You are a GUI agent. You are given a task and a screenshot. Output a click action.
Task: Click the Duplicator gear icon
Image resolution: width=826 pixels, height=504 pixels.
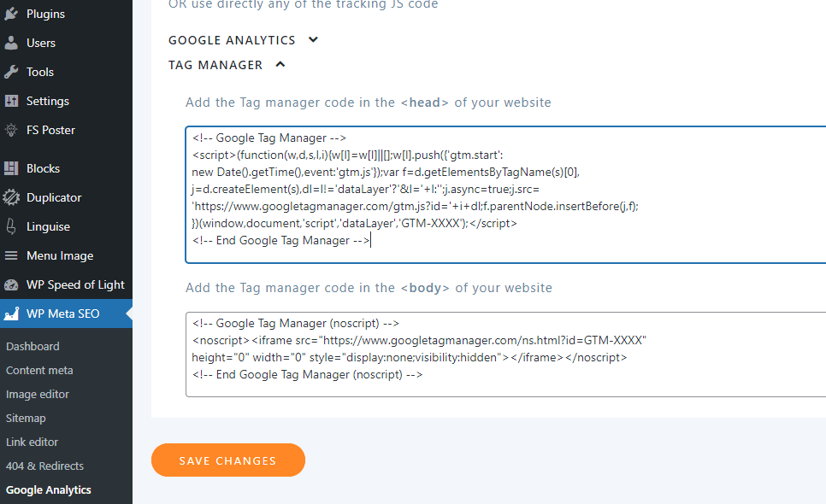tap(11, 197)
